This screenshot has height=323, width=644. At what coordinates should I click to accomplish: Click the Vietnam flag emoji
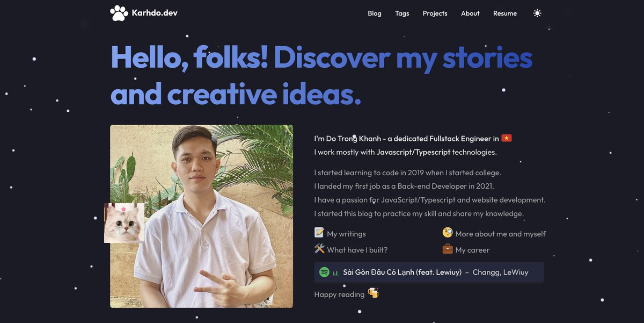[x=507, y=138]
